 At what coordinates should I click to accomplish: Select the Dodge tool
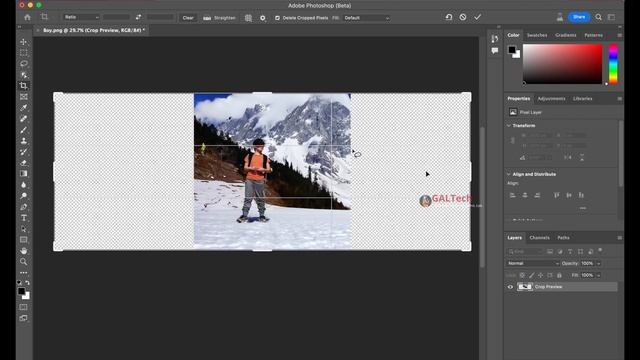pyautogui.click(x=24, y=196)
